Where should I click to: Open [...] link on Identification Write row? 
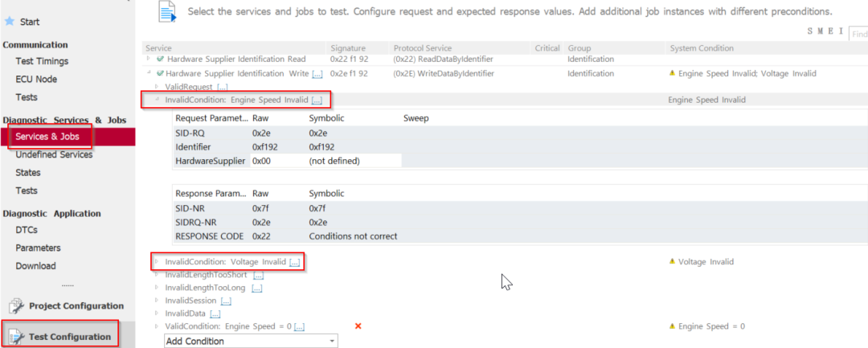317,74
